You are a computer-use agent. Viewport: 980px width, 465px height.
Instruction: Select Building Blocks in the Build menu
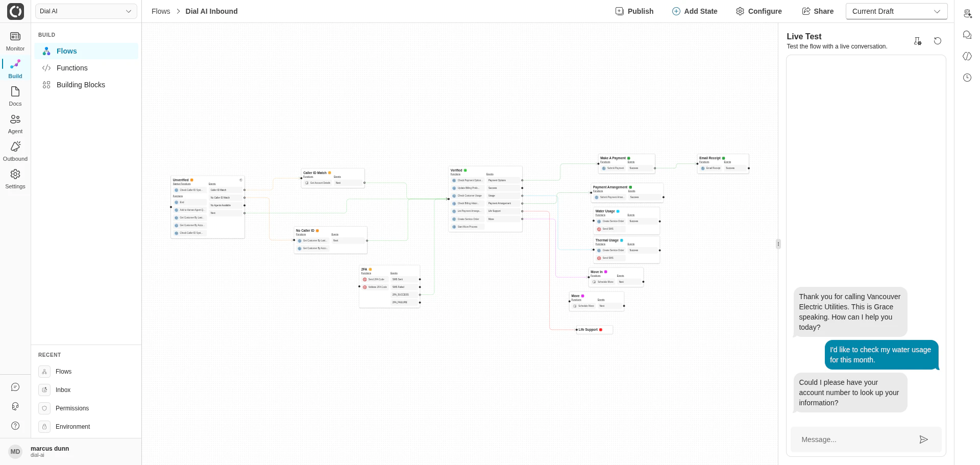coord(86,85)
